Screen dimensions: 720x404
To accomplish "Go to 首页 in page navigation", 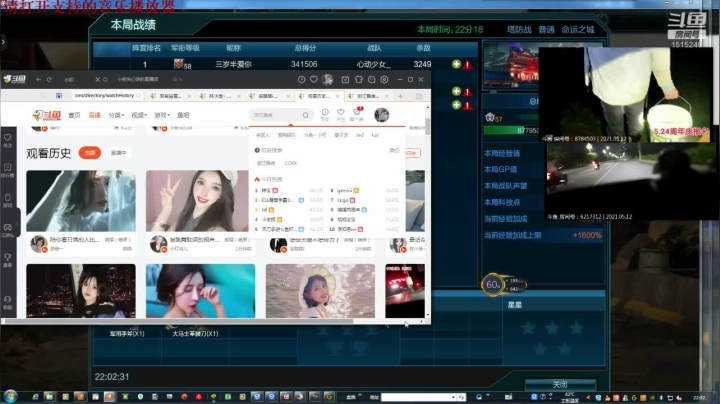I will coord(74,115).
